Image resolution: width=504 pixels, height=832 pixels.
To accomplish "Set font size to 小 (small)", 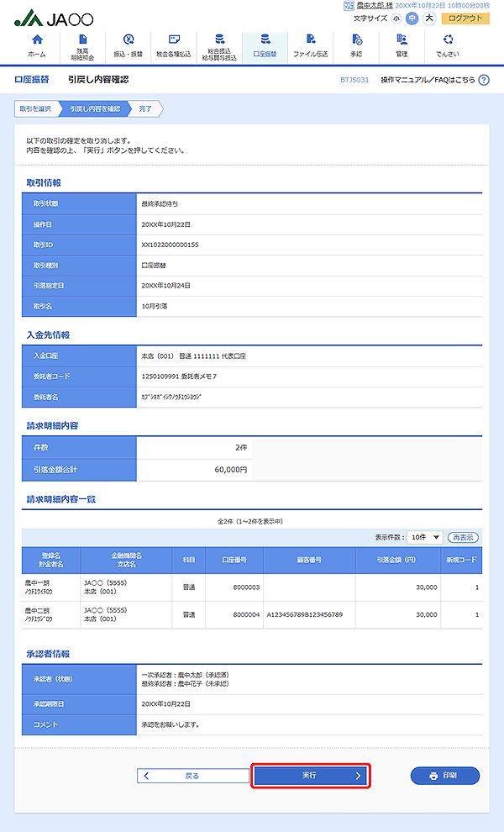I will 396,18.
